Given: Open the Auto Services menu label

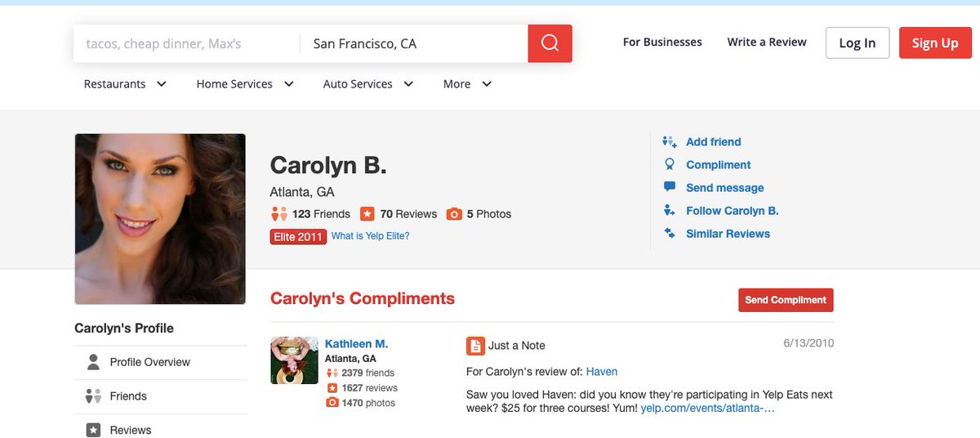Looking at the screenshot, I should 358,84.
